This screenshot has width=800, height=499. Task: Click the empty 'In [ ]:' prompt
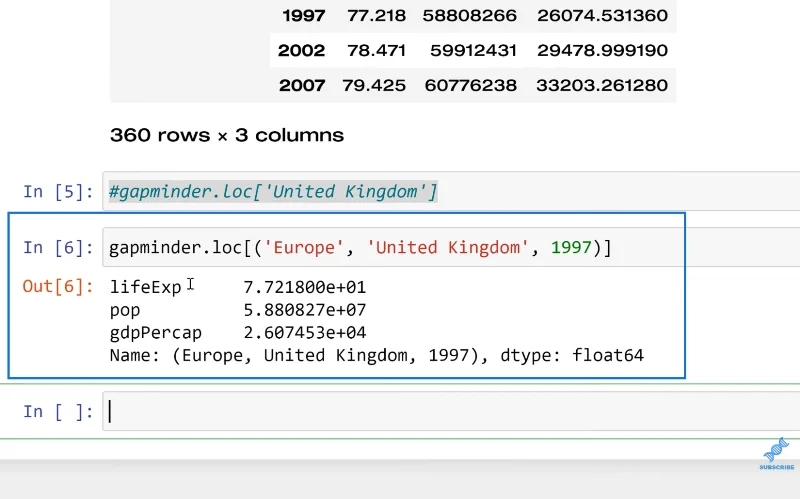click(58, 412)
